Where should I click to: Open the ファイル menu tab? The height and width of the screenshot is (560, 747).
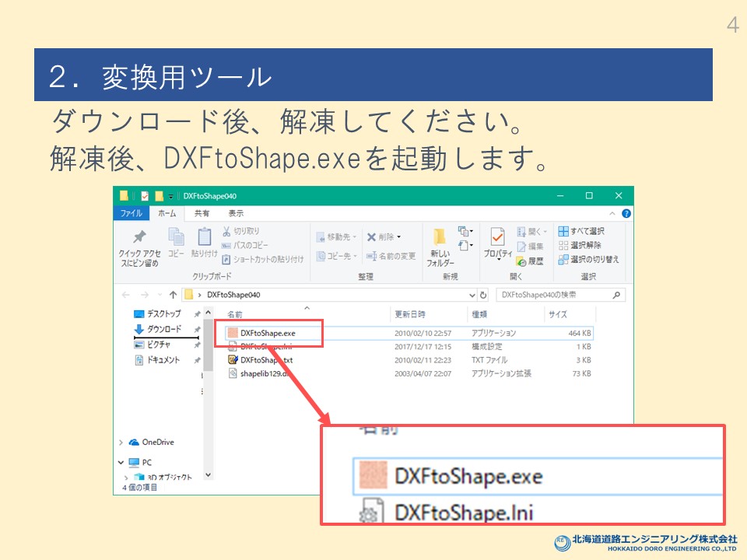coord(131,213)
